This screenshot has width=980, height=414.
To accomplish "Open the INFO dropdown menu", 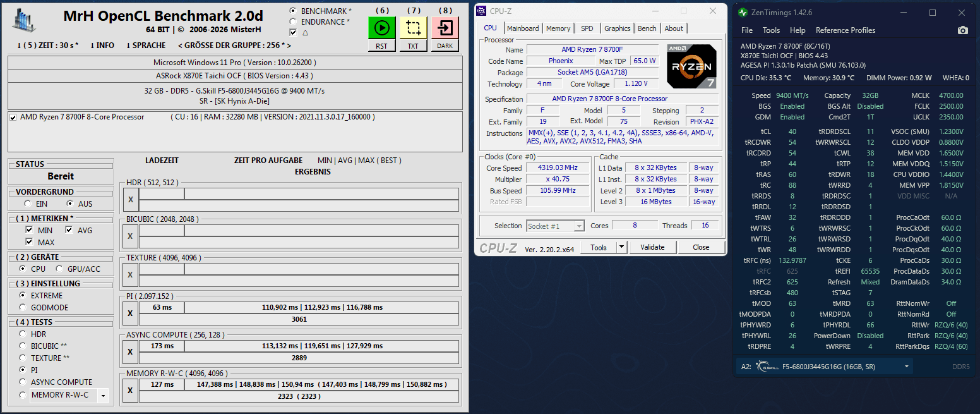I will coord(102,46).
